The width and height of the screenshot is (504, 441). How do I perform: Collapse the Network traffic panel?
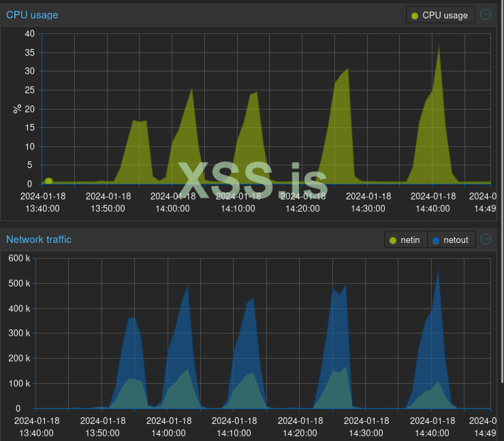(x=486, y=239)
